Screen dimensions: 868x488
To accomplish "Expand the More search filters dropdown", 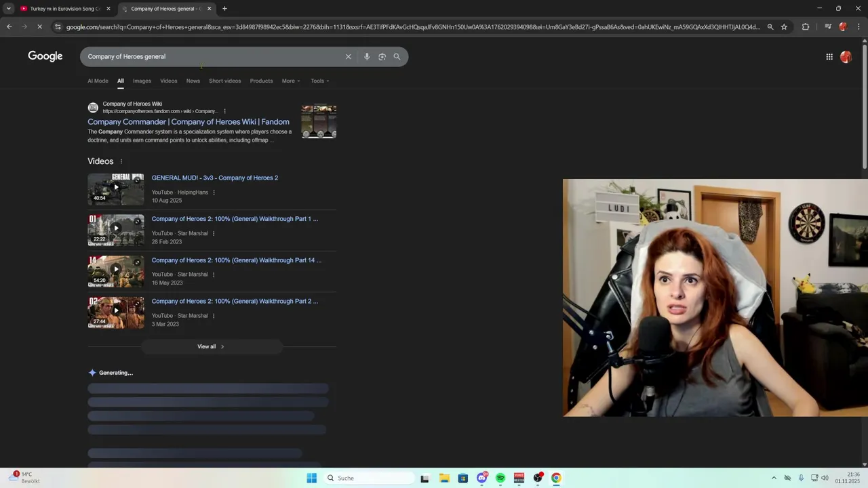I will 291,81.
